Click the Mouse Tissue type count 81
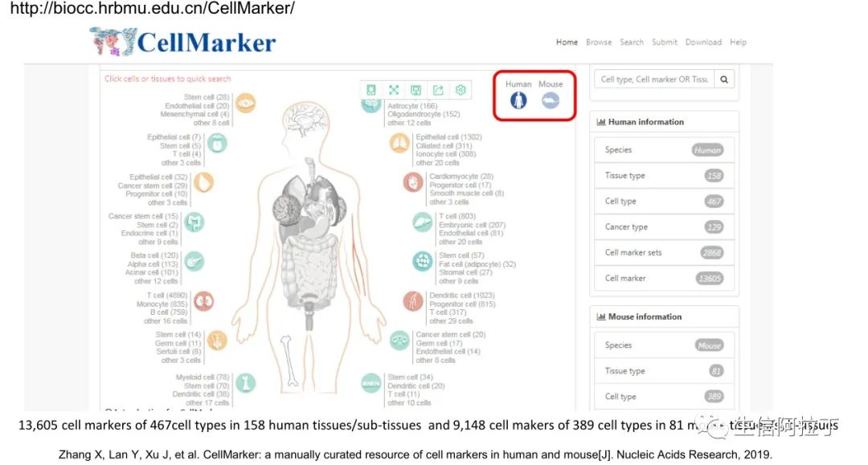868x465 pixels. click(716, 371)
